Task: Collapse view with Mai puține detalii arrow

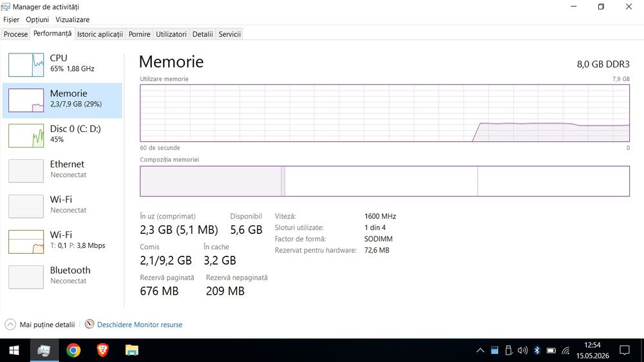Action: (x=10, y=325)
